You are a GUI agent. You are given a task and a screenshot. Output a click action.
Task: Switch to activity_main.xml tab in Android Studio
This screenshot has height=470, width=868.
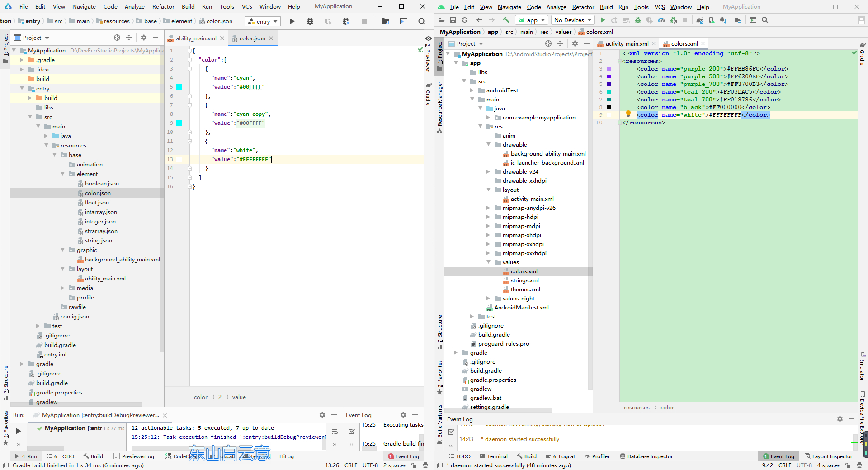tap(627, 43)
